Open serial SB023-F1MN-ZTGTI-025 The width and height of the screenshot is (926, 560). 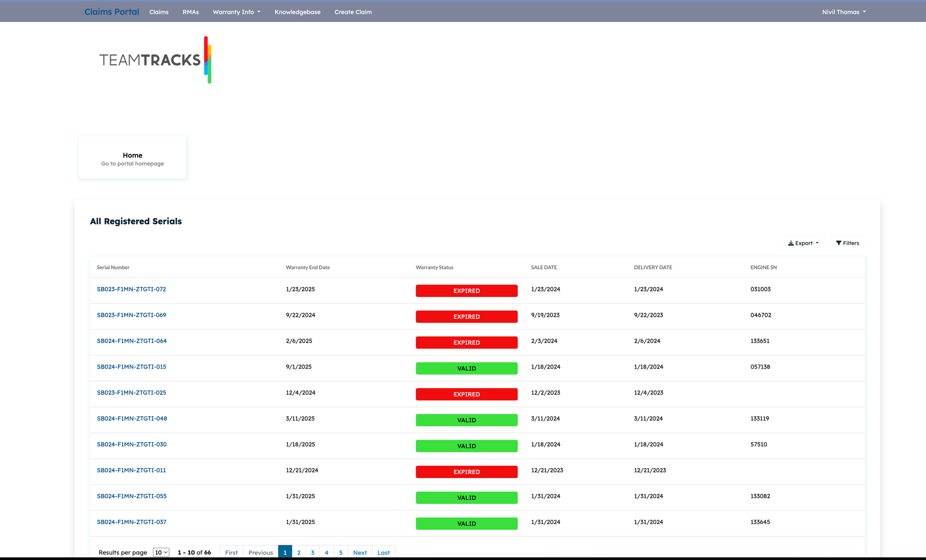pos(132,393)
